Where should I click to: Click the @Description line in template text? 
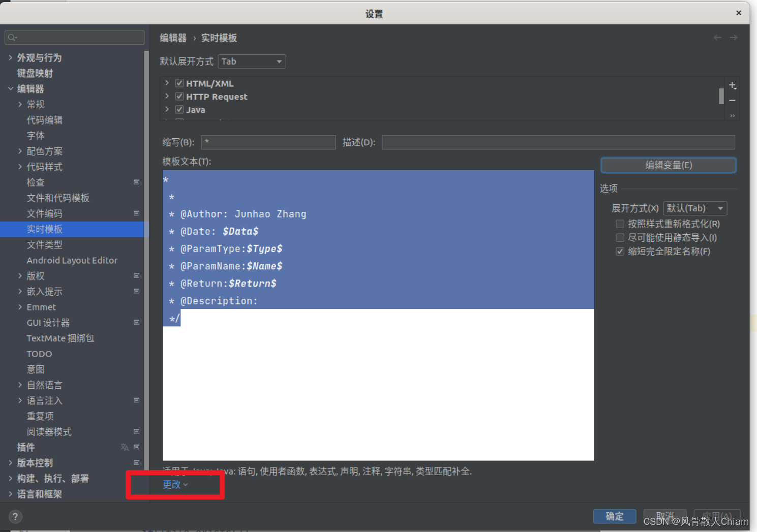[219, 301]
